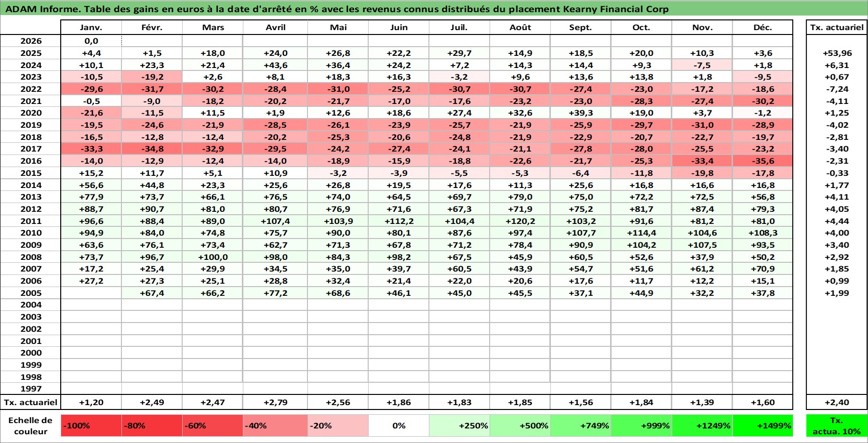Select the +107,5 cell for November 2009
868x443 pixels.
(702, 245)
